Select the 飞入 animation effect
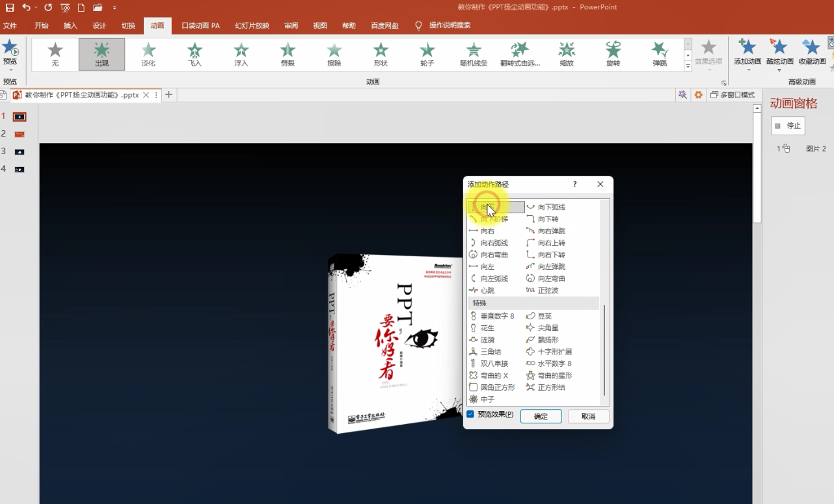The image size is (834, 504). (195, 55)
